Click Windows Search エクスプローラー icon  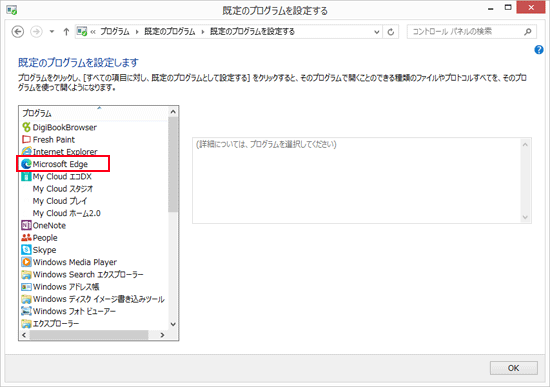(26, 274)
